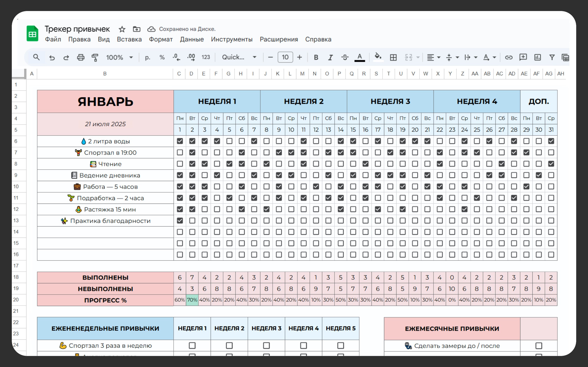Open the cell borders options

393,57
